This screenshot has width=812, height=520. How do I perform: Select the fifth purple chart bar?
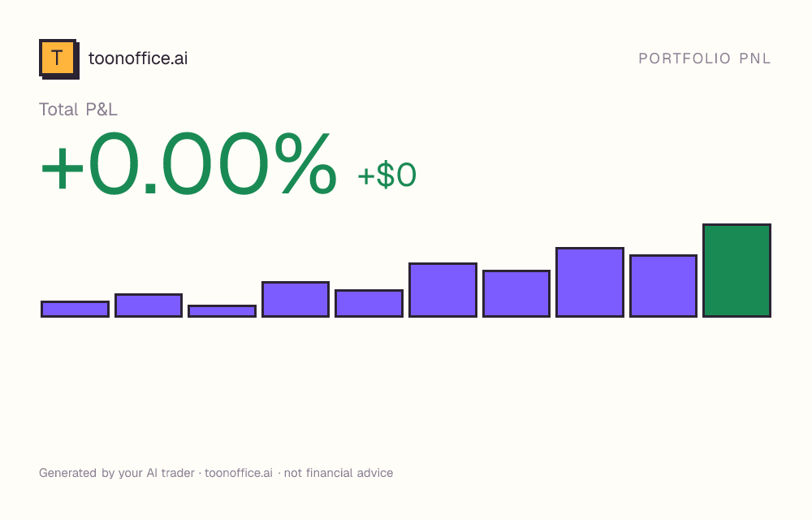click(369, 304)
